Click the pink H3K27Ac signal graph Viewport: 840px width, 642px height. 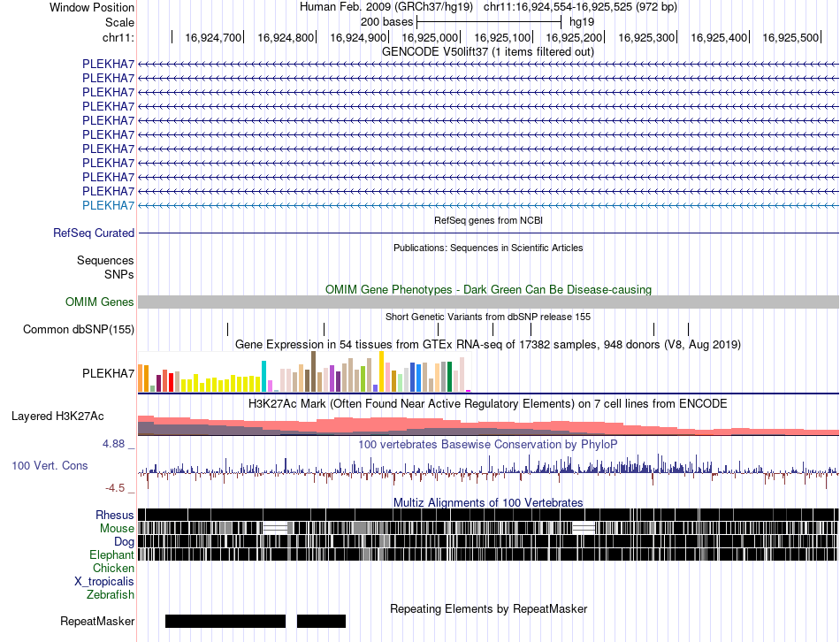(488, 425)
